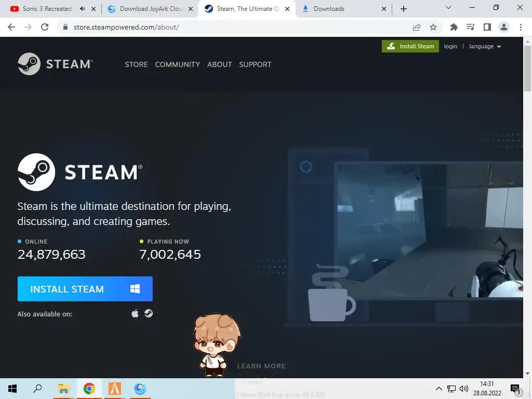This screenshot has height=399, width=532.
Task: Open the COMMUNITY menu item
Action: pos(178,64)
